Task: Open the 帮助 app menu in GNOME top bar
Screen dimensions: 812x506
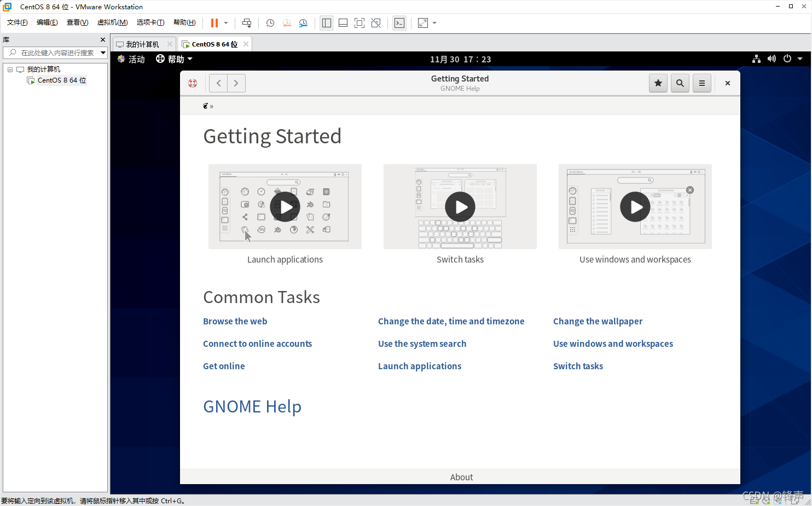Action: coord(174,59)
